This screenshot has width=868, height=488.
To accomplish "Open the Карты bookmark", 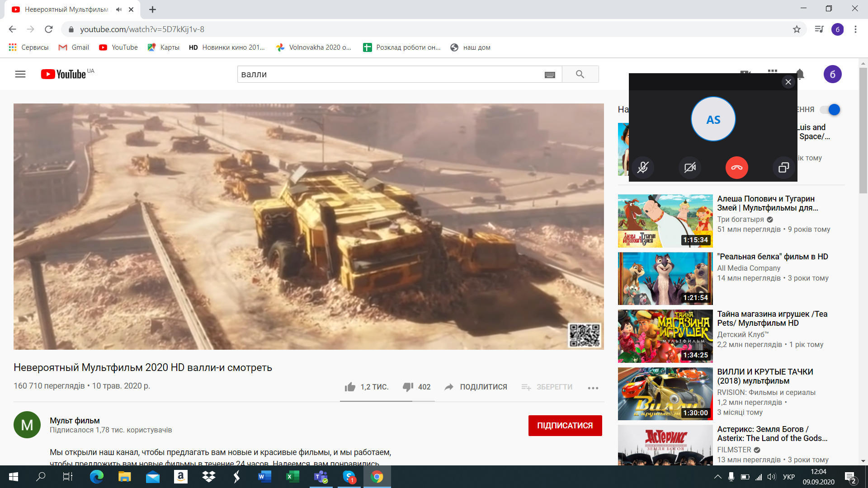I will tap(163, 47).
